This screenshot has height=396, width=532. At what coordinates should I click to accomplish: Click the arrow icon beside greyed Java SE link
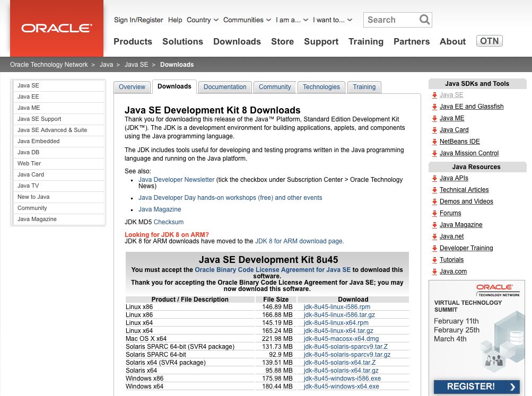click(434, 95)
